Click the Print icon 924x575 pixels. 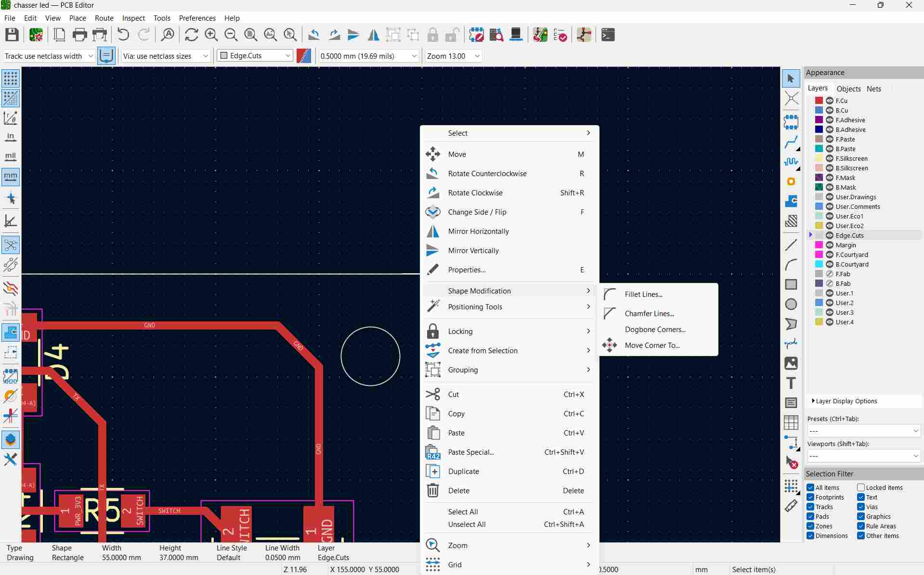click(79, 35)
